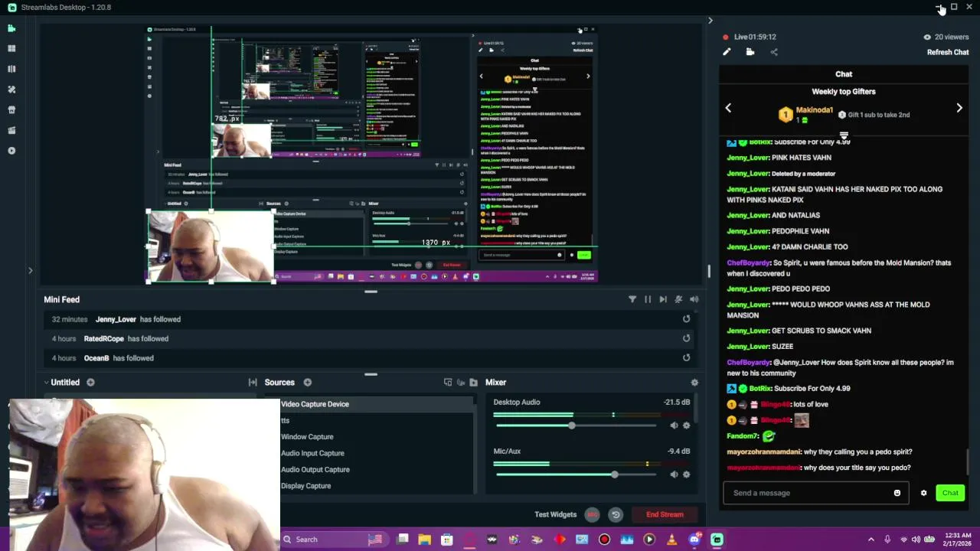Viewport: 980px width, 551px height.
Task: Toggle the REC recording button
Action: point(592,514)
